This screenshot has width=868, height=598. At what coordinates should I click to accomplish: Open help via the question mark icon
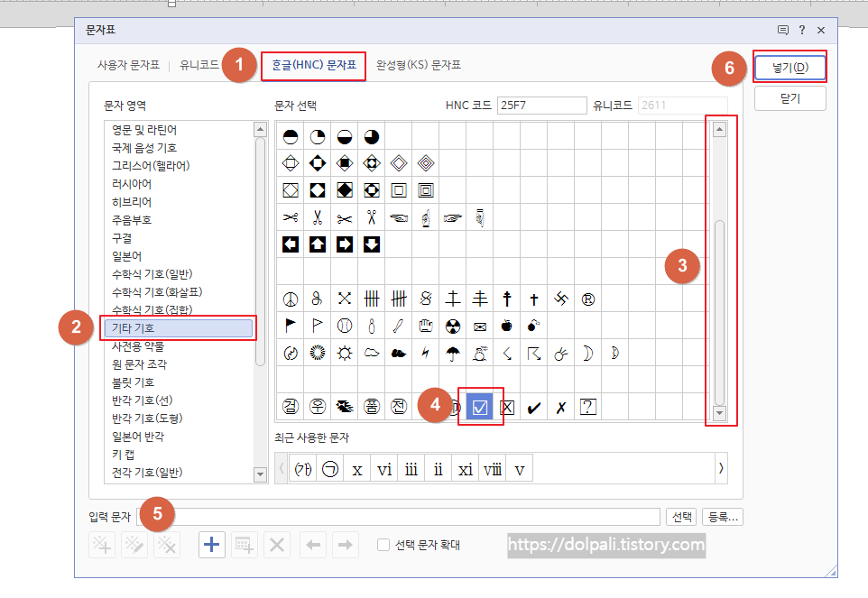click(x=801, y=30)
